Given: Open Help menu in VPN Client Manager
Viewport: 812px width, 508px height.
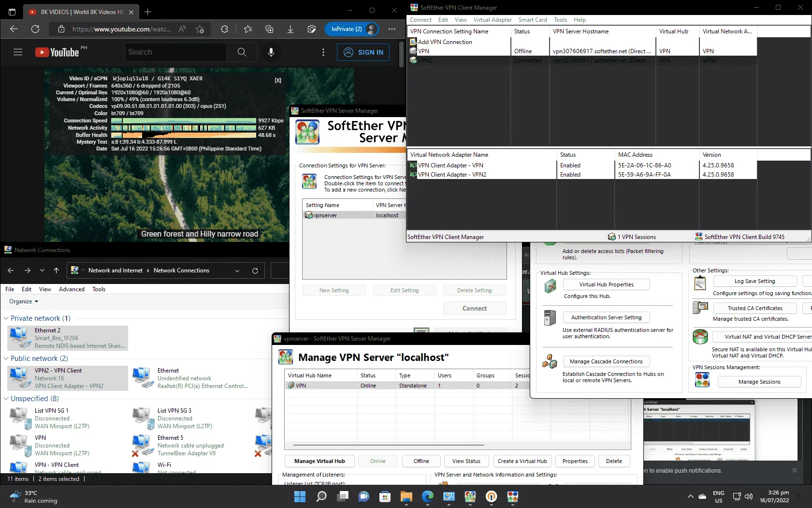Looking at the screenshot, I should coord(580,20).
